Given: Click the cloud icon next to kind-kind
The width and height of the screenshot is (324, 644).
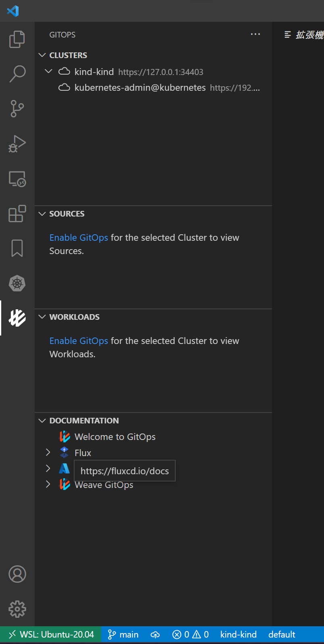Looking at the screenshot, I should pyautogui.click(x=64, y=72).
